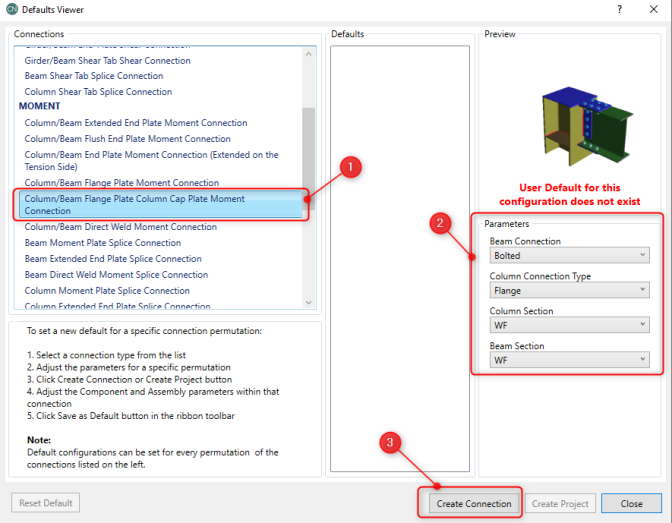
Task: Select Column/Beam Flange Plate Moment Connection
Action: point(121,183)
